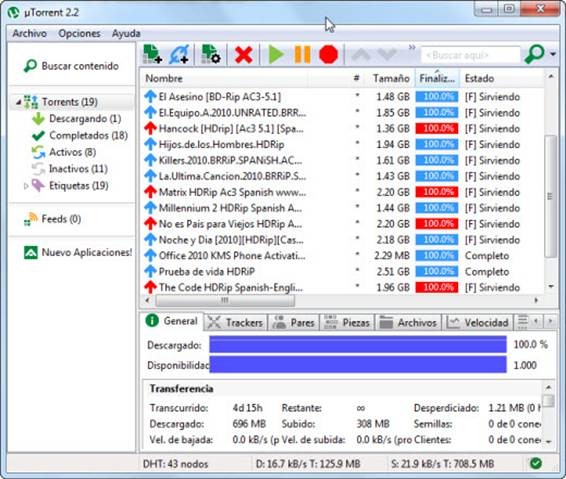
Task: Click the Buscar aquí search field
Action: click(x=471, y=55)
